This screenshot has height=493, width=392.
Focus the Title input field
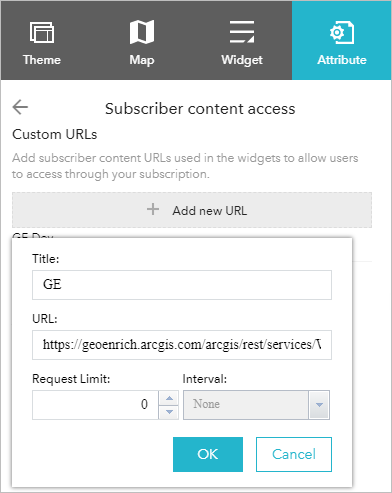click(182, 285)
